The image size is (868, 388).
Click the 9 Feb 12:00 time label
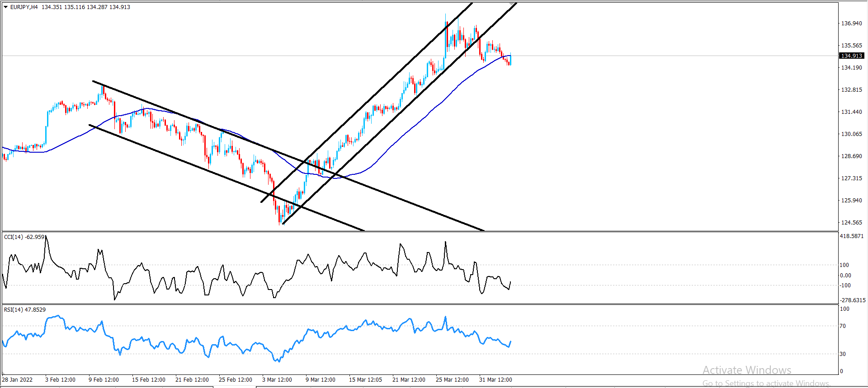pyautogui.click(x=104, y=380)
